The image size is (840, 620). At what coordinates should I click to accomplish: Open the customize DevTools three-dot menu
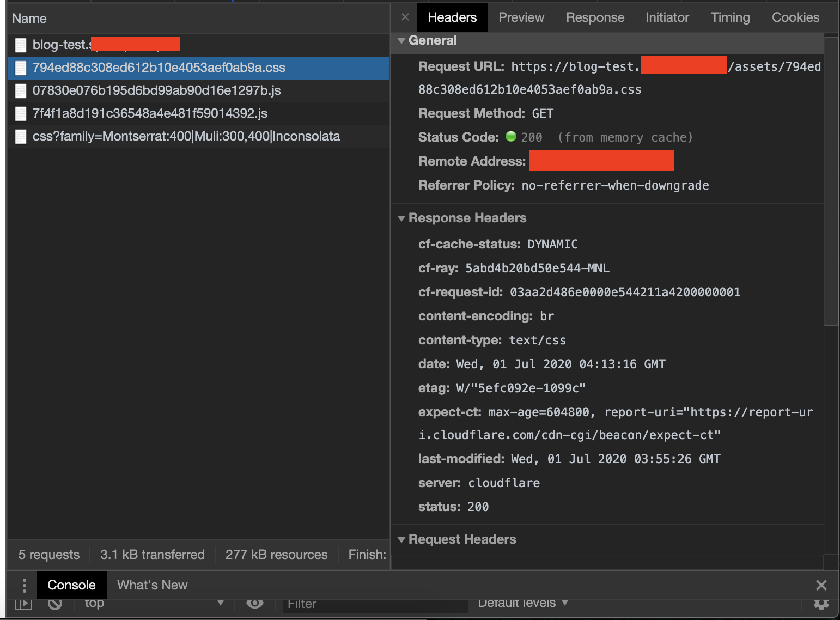pyautogui.click(x=23, y=585)
